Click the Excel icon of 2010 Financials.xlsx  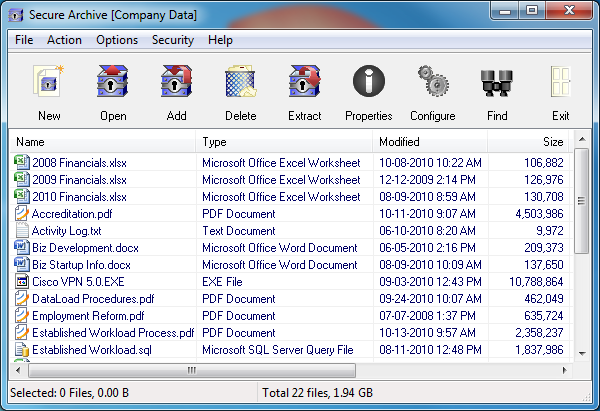(22, 196)
